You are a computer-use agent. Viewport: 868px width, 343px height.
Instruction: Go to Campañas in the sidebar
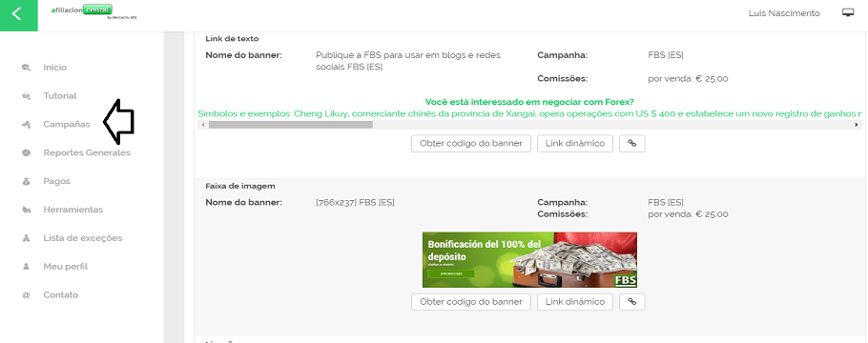(x=67, y=125)
